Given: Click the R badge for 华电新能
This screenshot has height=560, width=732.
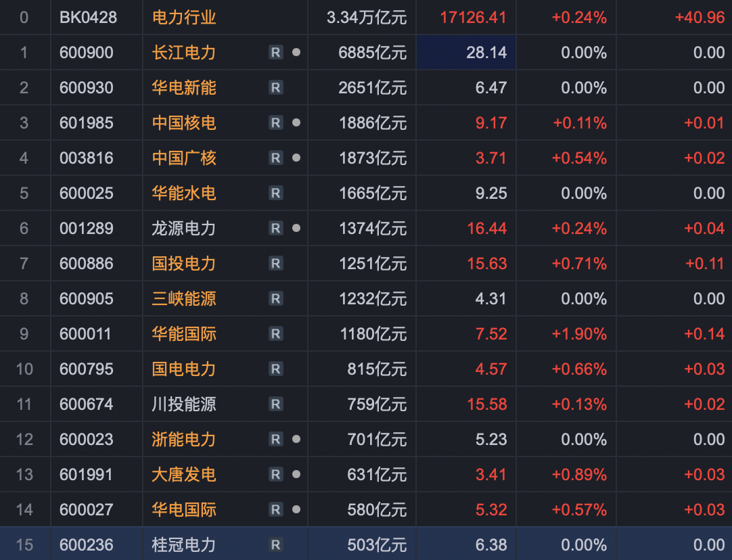Looking at the screenshot, I should click(x=275, y=87).
